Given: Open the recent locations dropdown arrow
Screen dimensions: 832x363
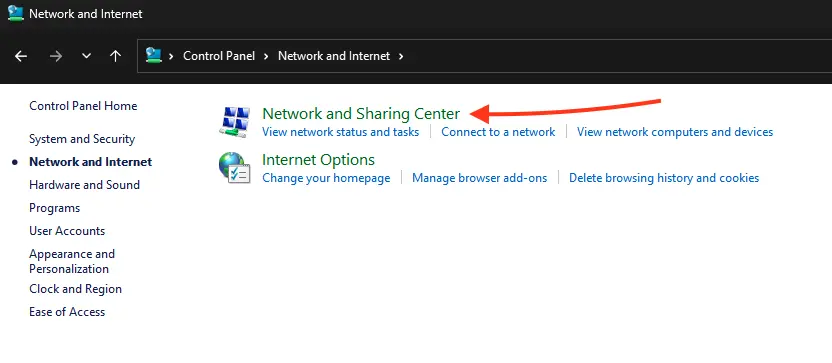Looking at the screenshot, I should 86,56.
